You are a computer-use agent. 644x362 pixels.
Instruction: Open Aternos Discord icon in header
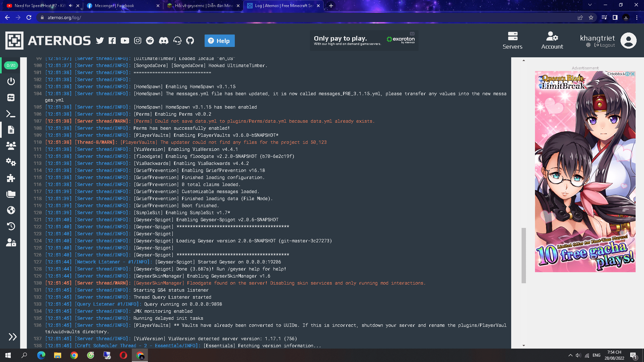(164, 41)
